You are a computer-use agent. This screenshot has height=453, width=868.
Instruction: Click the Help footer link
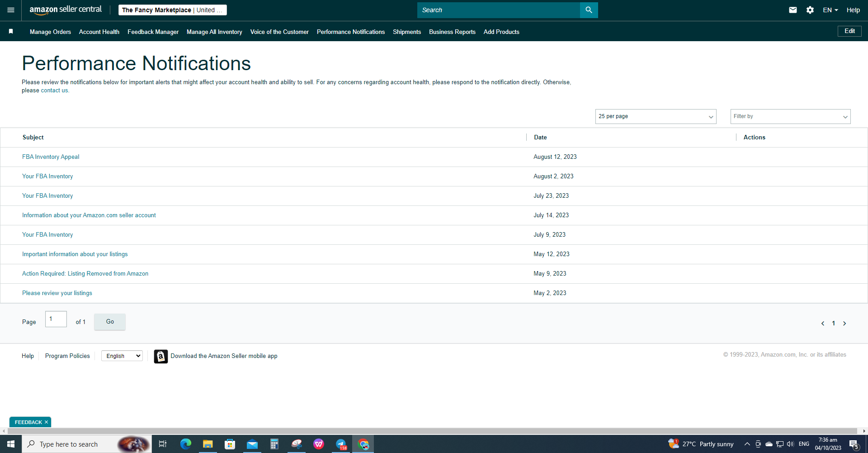pos(28,356)
